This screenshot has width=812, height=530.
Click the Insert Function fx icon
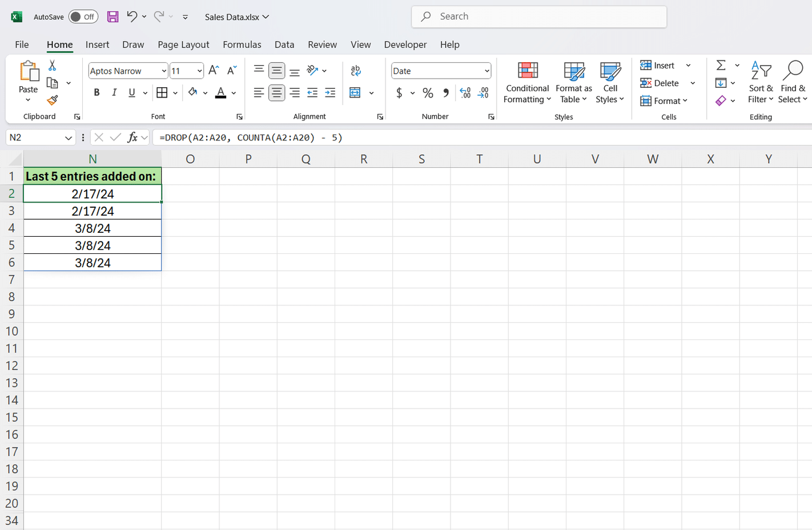pyautogui.click(x=132, y=137)
